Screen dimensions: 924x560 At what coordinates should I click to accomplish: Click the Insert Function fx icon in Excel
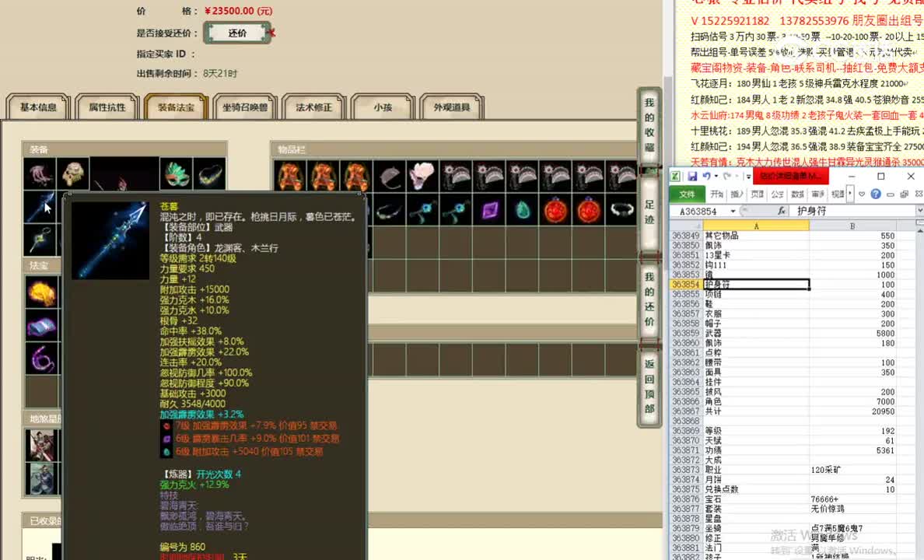click(x=782, y=209)
